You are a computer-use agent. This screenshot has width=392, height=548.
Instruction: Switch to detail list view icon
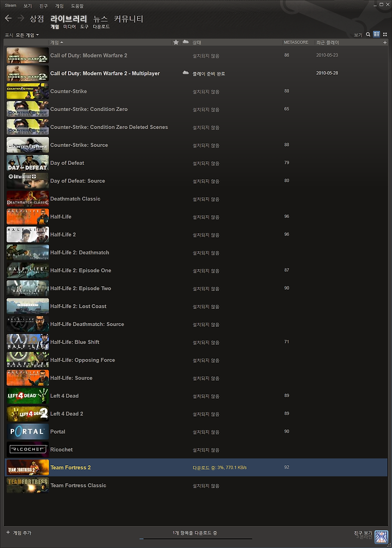point(376,34)
